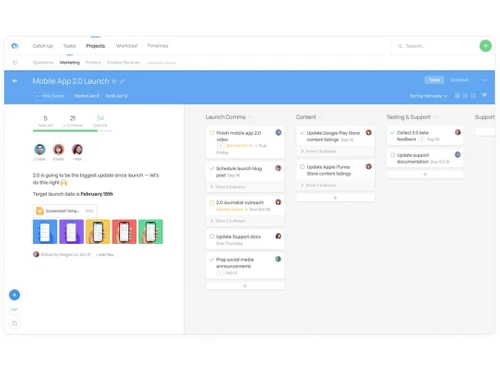Click the calendar icon at bottom of left sidebar
The width and height of the screenshot is (500, 375).
pos(14,323)
